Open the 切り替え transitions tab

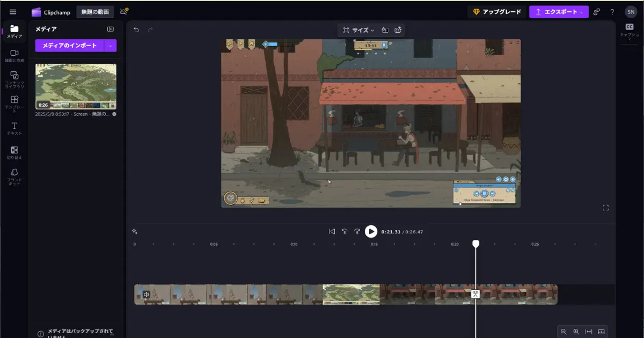pos(14,153)
